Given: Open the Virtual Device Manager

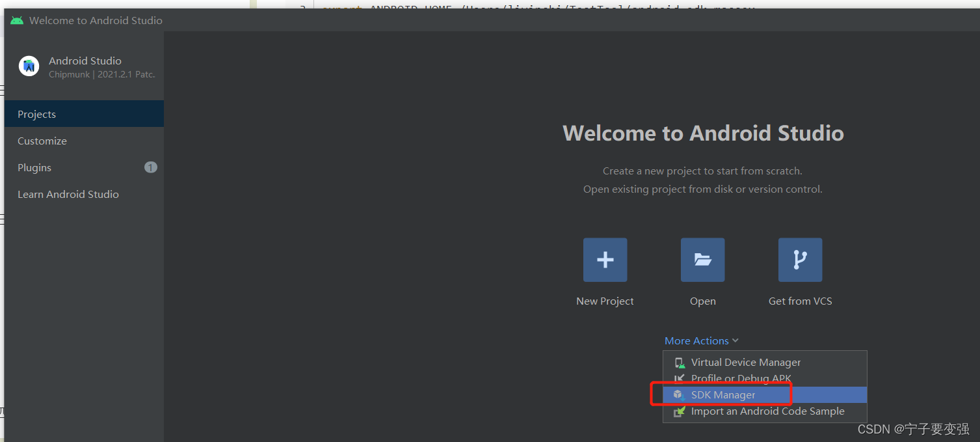Looking at the screenshot, I should [746, 362].
